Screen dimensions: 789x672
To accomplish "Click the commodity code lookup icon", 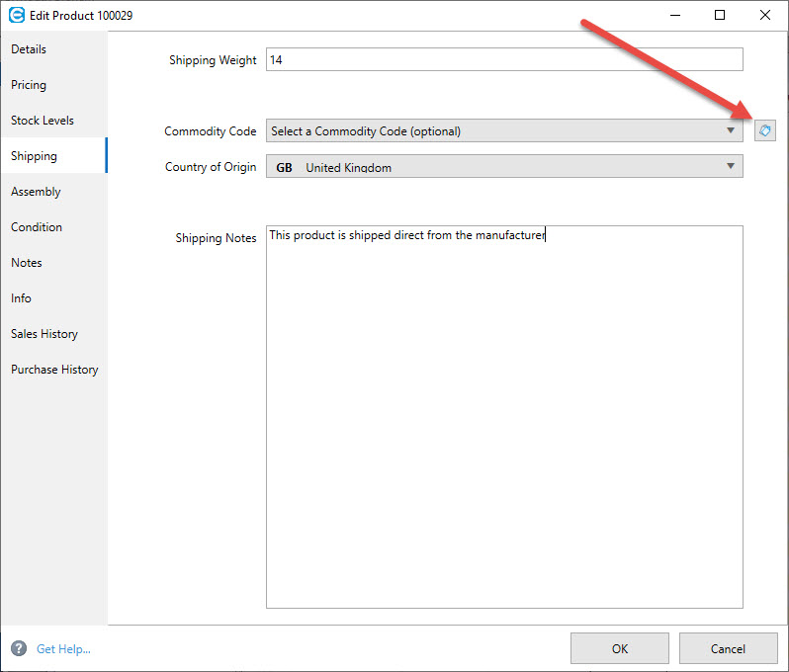I will [x=765, y=130].
